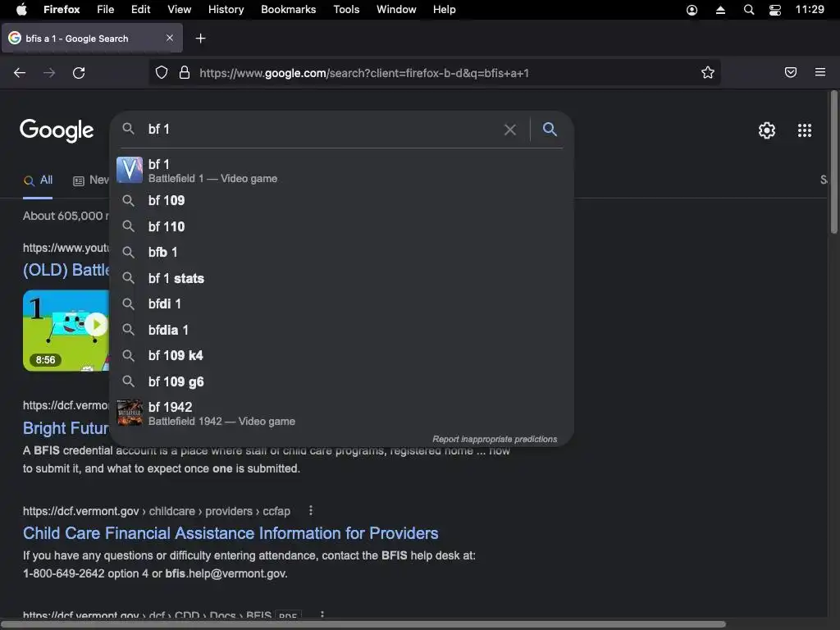Play the 8:56 video thumbnail
Viewport: 840px width, 630px height.
tap(66, 331)
